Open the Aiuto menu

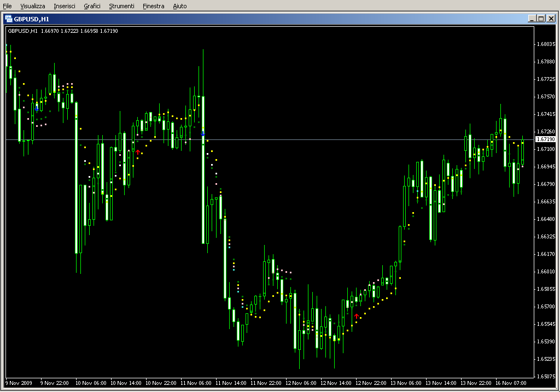click(x=179, y=6)
